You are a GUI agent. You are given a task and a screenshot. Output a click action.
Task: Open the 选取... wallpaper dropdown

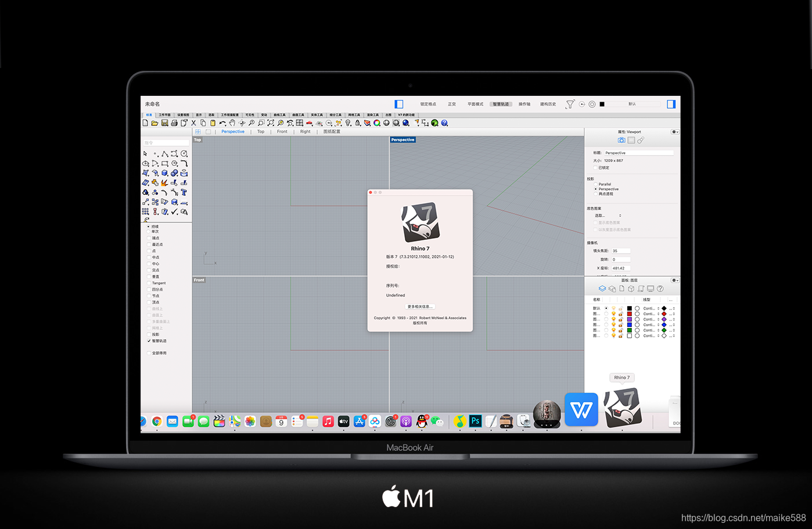608,215
